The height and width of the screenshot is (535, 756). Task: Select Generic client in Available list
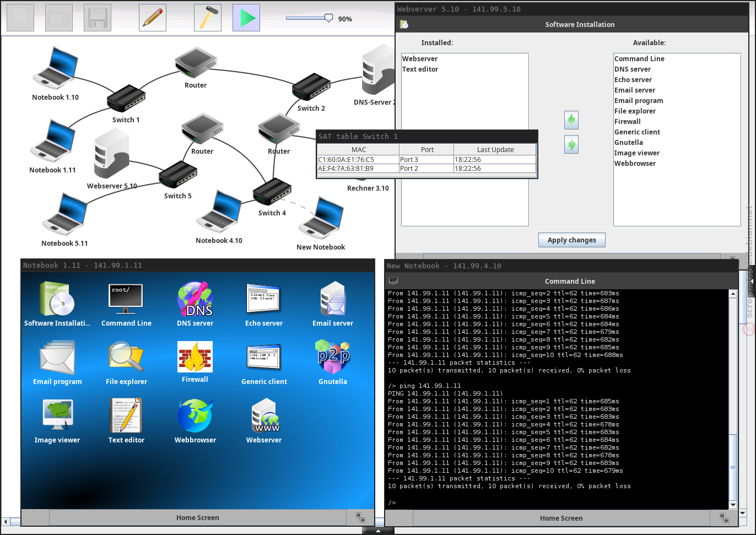click(x=637, y=132)
